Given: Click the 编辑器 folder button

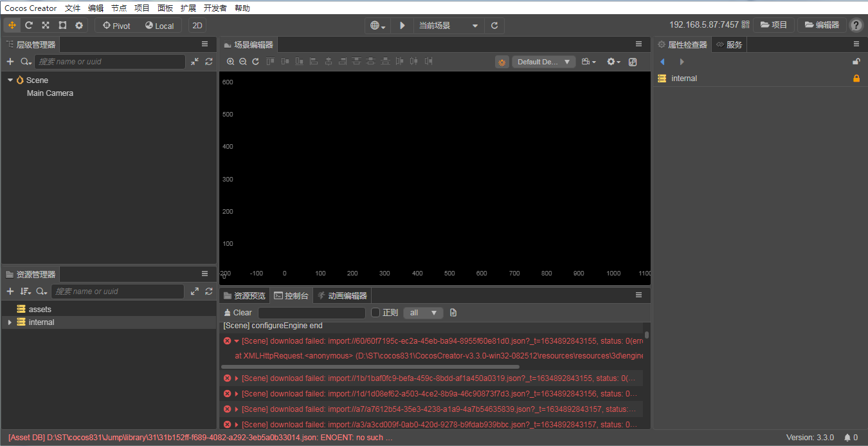Looking at the screenshot, I should [x=821, y=25].
